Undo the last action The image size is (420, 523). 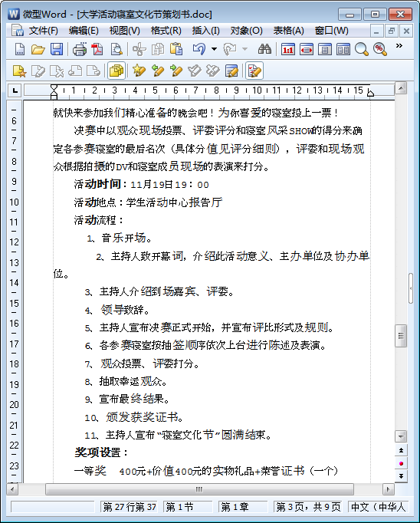pos(199,49)
